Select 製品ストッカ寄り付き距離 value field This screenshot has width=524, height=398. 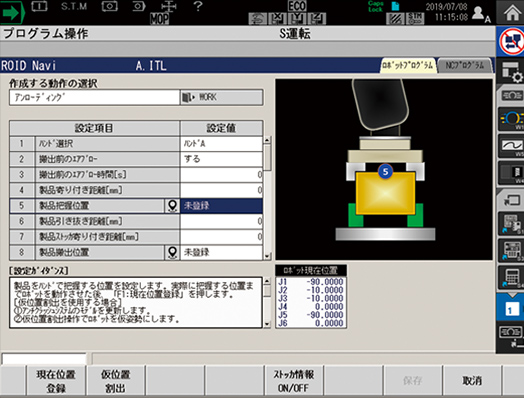(x=221, y=237)
